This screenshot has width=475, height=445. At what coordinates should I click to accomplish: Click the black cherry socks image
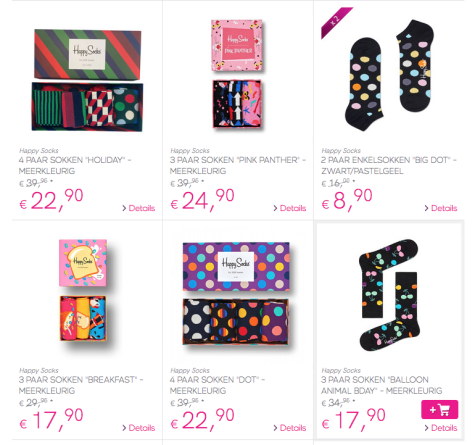[389, 295]
